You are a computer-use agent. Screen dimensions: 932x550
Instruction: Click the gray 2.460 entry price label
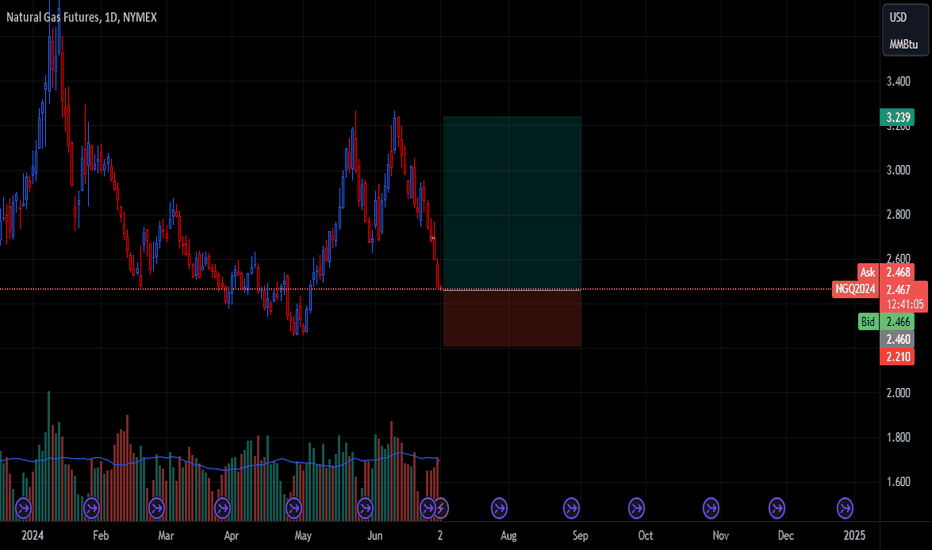coord(897,340)
